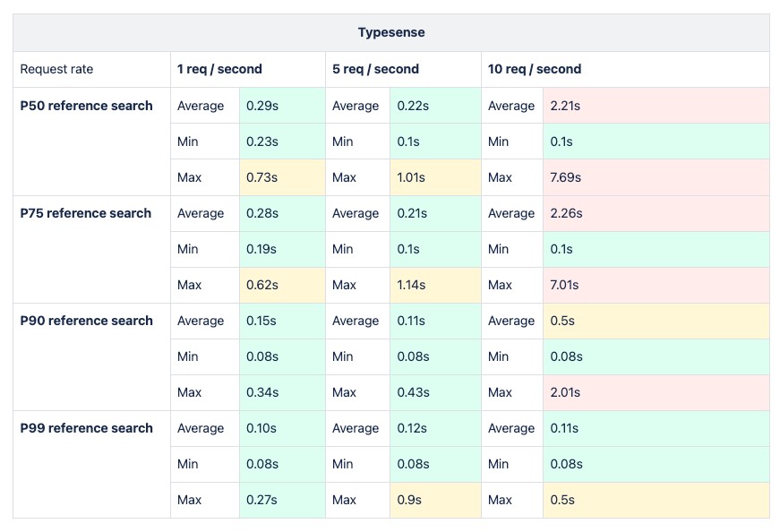Select the 1.01s max value cell

click(435, 177)
